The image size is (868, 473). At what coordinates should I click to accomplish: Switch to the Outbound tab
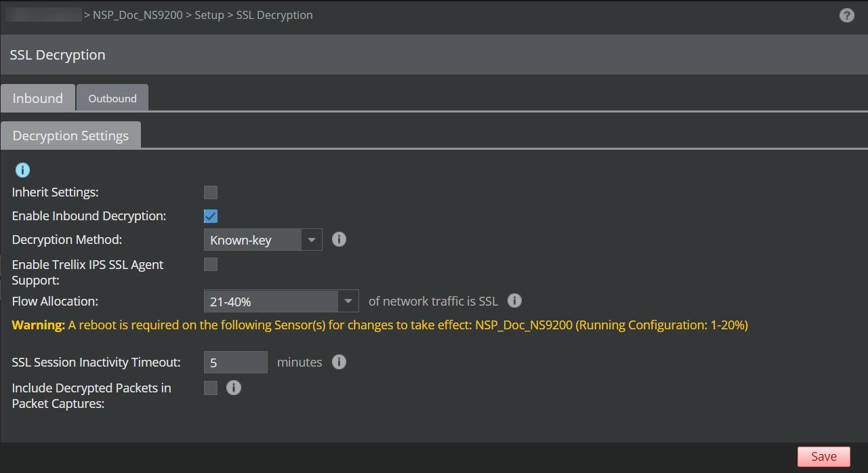pos(112,98)
